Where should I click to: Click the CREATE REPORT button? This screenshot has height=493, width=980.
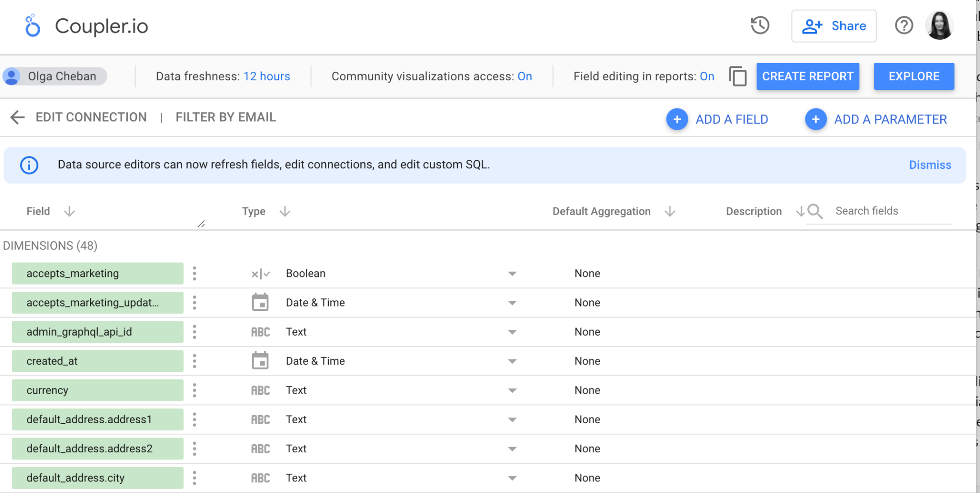pyautogui.click(x=807, y=76)
